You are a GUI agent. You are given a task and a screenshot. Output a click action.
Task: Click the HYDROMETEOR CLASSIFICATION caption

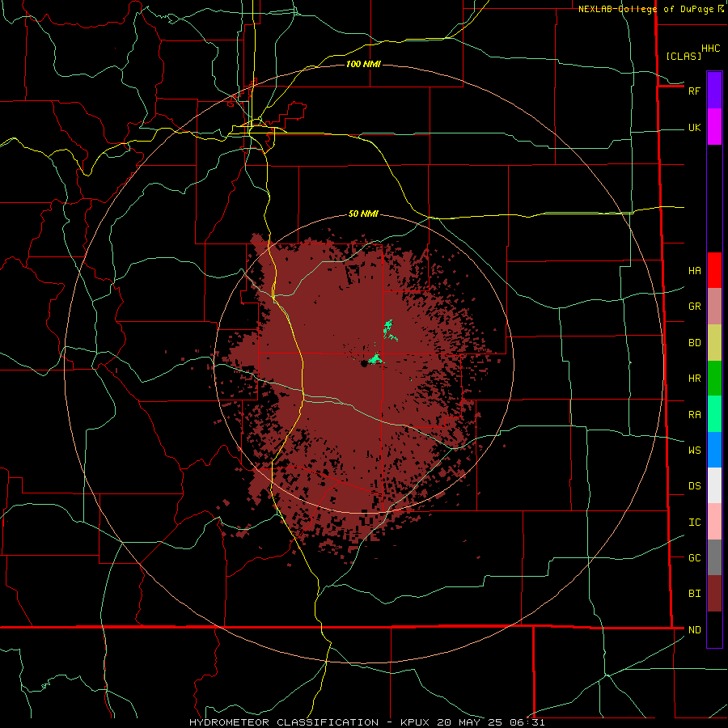click(284, 722)
